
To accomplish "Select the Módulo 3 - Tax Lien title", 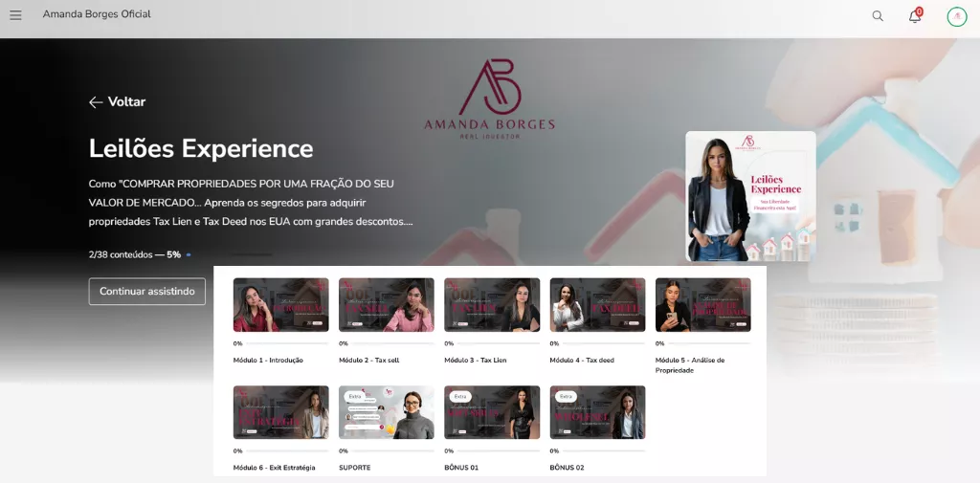I will click(476, 361).
